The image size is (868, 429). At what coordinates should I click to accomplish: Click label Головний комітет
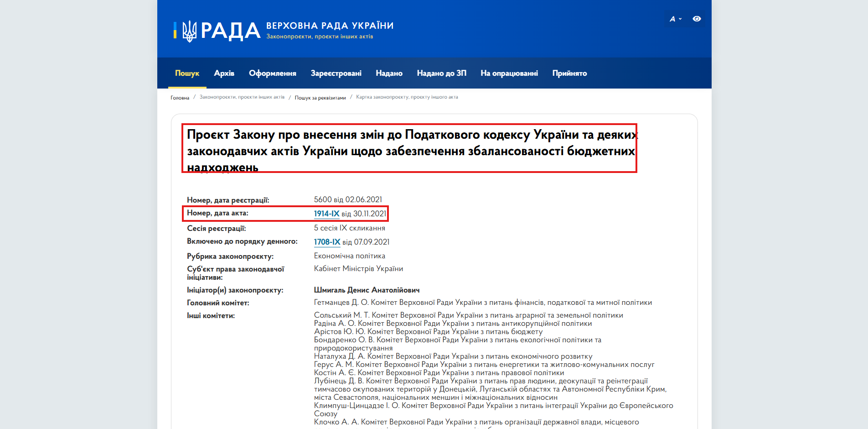tap(218, 303)
